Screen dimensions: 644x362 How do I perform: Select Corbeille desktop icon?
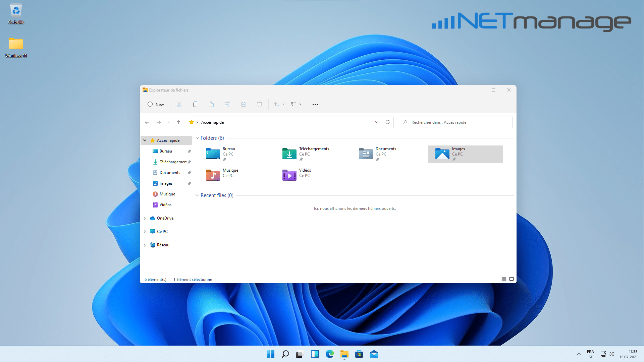tap(16, 14)
